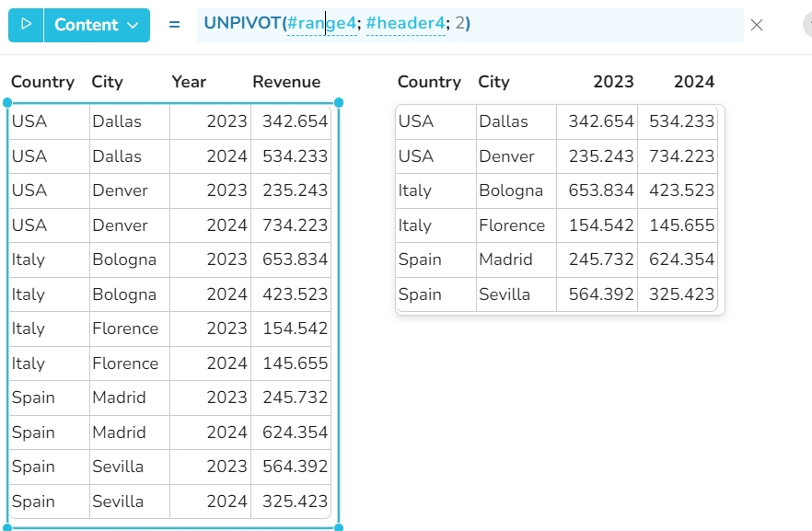Click bottom-left selection handle of left table
The image size is (812, 531).
point(8,528)
